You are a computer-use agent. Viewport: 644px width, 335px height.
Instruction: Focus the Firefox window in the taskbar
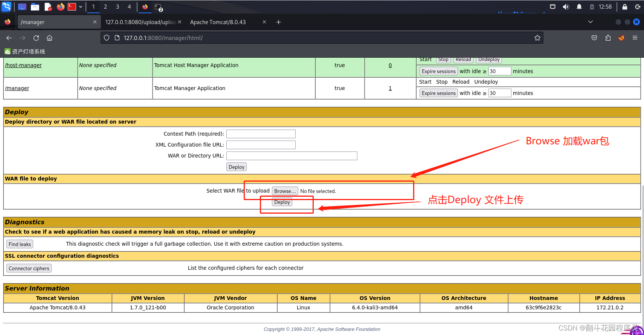pyautogui.click(x=145, y=7)
